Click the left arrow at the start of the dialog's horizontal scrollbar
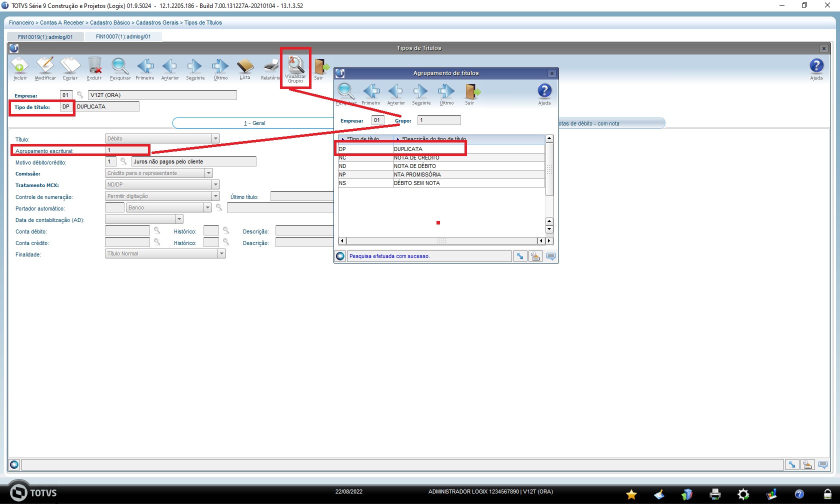The width and height of the screenshot is (840, 504). (x=342, y=241)
